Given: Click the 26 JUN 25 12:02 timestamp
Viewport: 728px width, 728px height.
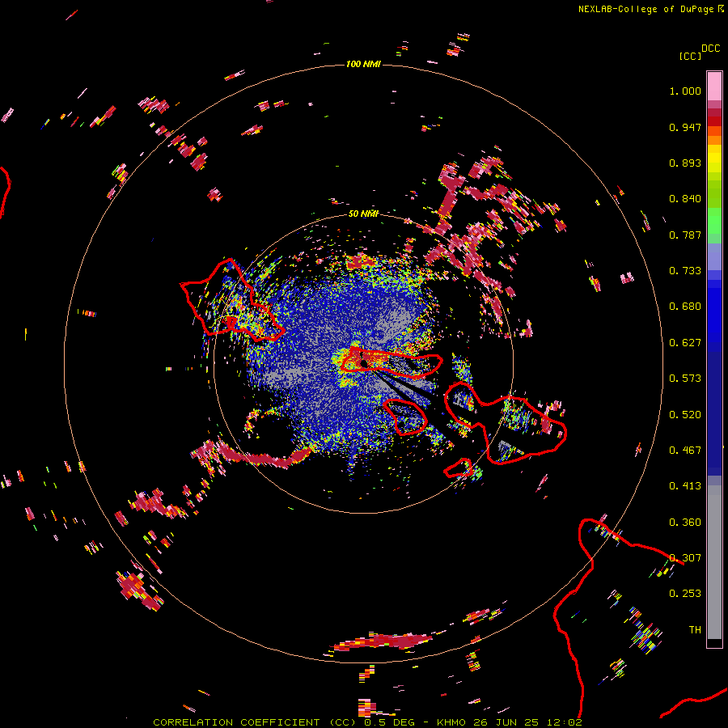Looking at the screenshot, I should pos(527,722).
